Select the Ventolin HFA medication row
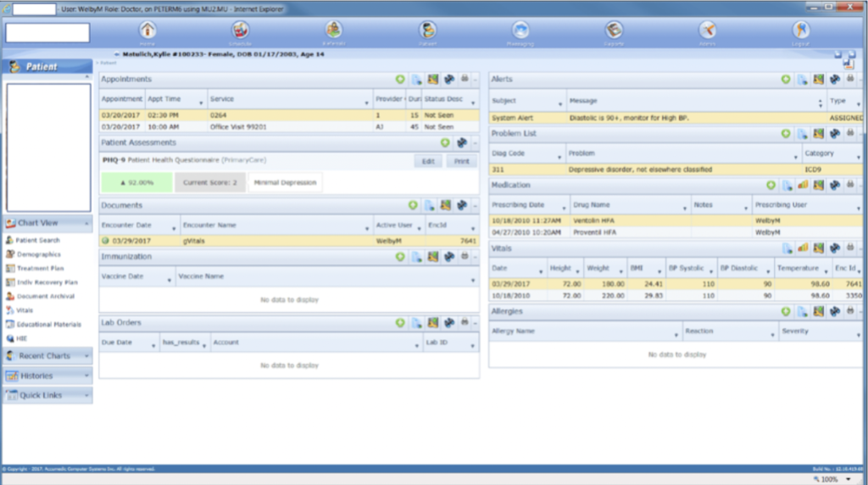The height and width of the screenshot is (485, 868). (x=676, y=220)
